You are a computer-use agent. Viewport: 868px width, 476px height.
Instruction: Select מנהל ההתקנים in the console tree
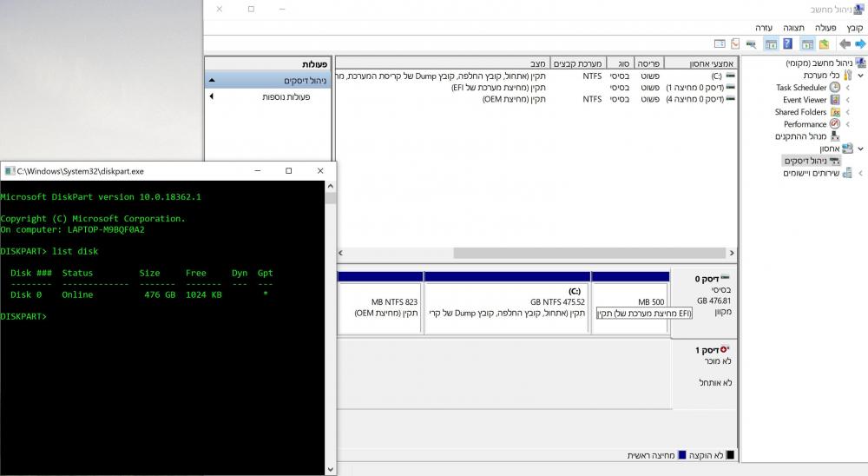coord(800,136)
